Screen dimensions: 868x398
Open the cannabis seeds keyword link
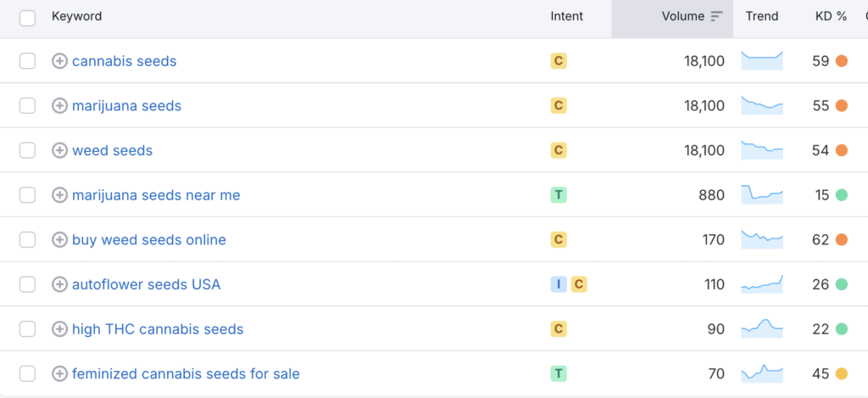click(x=125, y=61)
